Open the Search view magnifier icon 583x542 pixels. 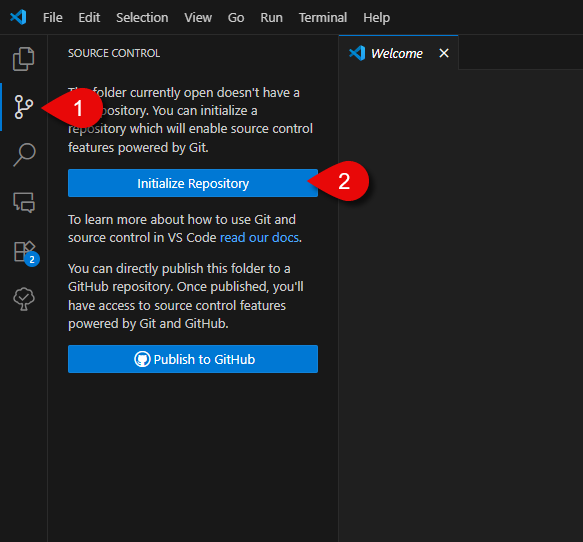24,155
